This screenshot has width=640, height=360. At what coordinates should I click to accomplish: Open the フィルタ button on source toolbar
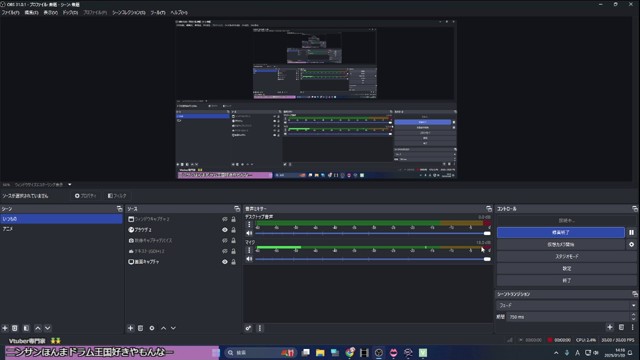pyautogui.click(x=117, y=196)
